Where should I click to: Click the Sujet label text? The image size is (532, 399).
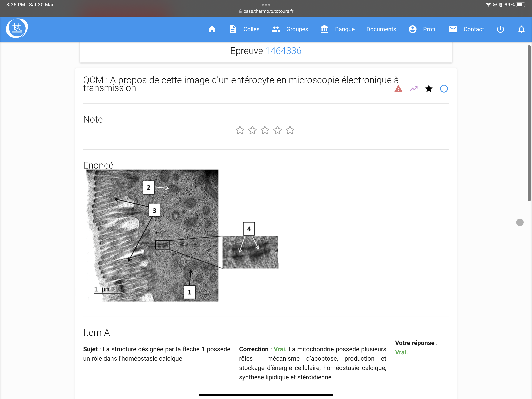point(90,349)
